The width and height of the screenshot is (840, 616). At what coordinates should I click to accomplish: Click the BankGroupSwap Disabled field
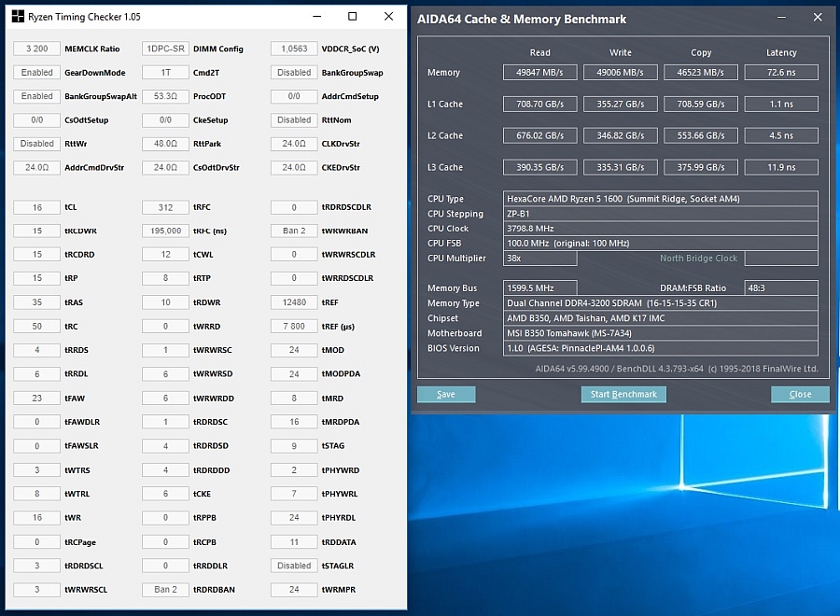pyautogui.click(x=294, y=72)
